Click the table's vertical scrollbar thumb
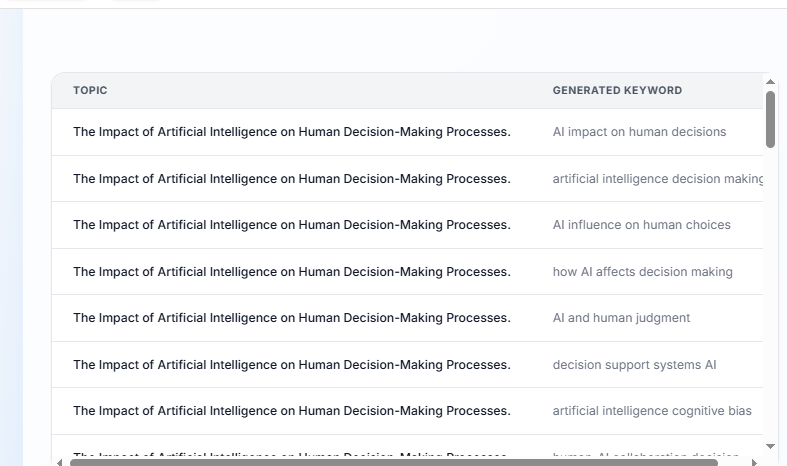787x466 pixels. (770, 119)
